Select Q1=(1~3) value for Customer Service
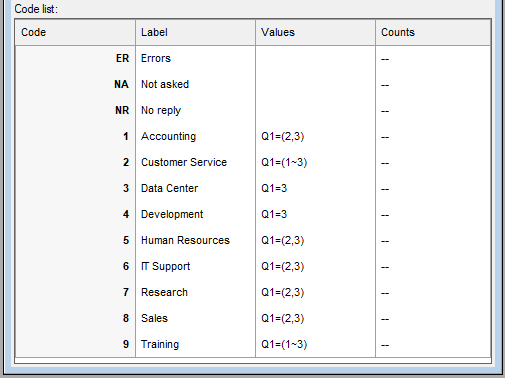Screen dimensions: 505x378 click(284, 162)
